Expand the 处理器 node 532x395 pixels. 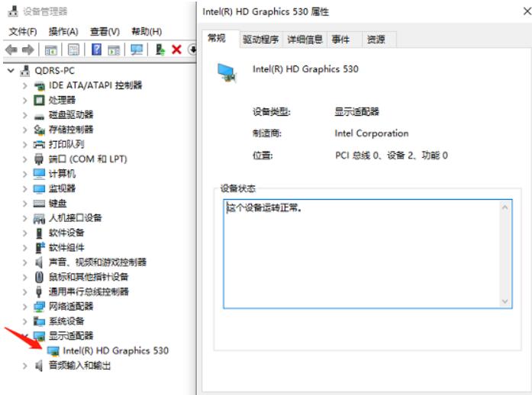coord(24,101)
